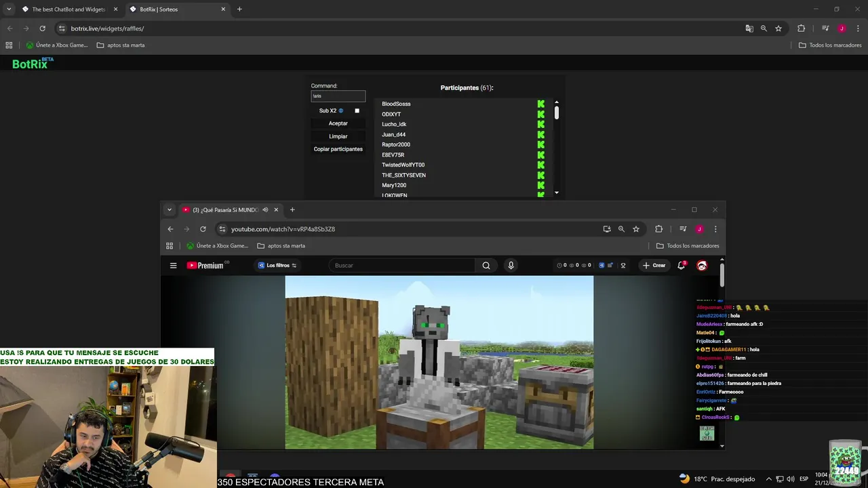Focus the Command input field

click(338, 96)
